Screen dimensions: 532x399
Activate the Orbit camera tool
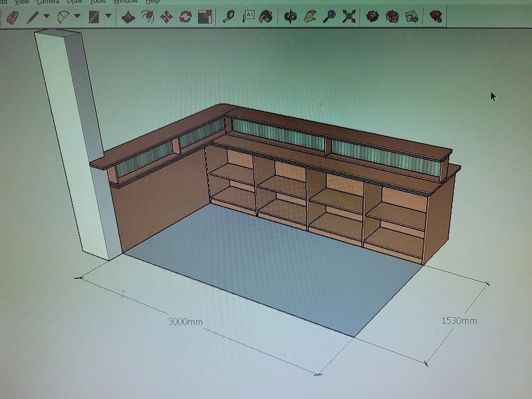291,17
